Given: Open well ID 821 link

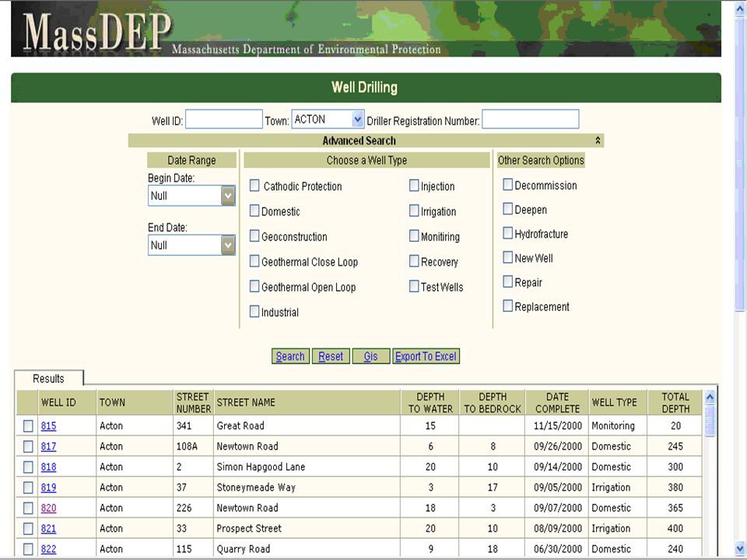Looking at the screenshot, I should pos(48,528).
